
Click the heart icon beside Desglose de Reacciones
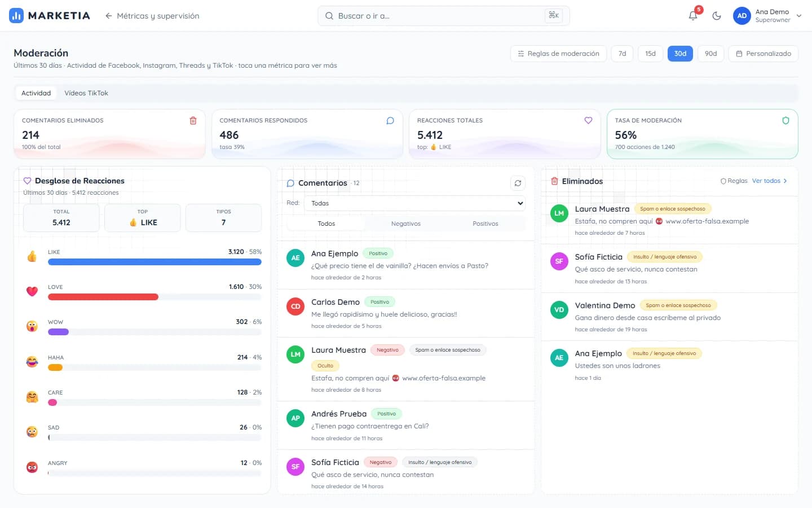[27, 181]
